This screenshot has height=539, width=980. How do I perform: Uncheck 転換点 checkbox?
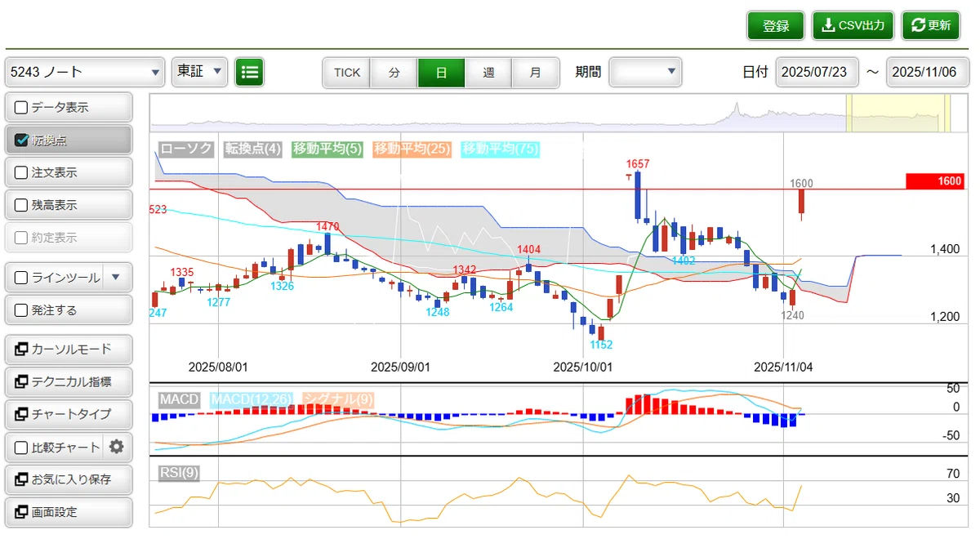(21, 140)
